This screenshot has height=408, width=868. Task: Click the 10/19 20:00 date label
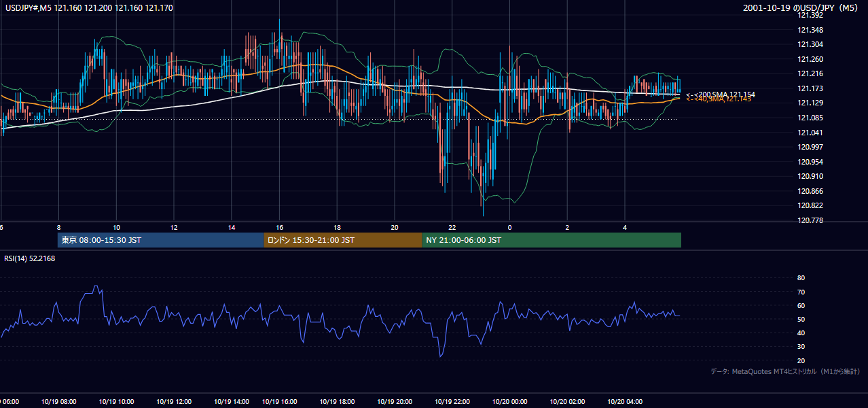(395, 401)
